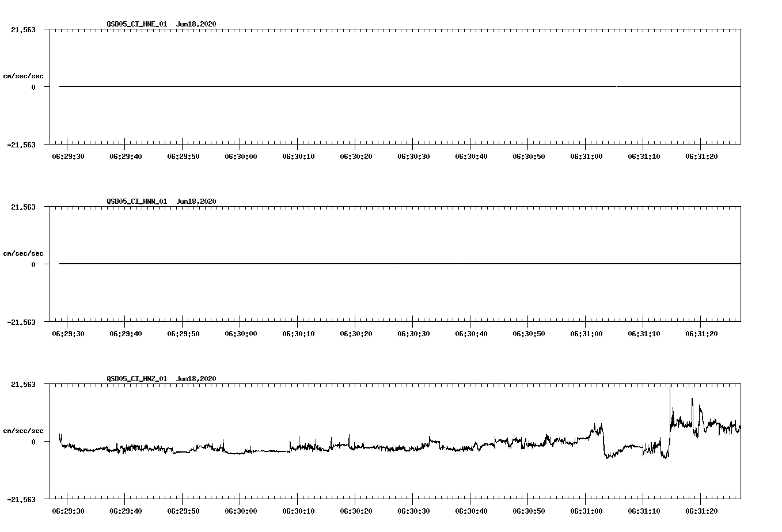Click the 06:29:30 time label on the HNE chart
Viewport: 782px width, 532px height.
click(x=68, y=156)
